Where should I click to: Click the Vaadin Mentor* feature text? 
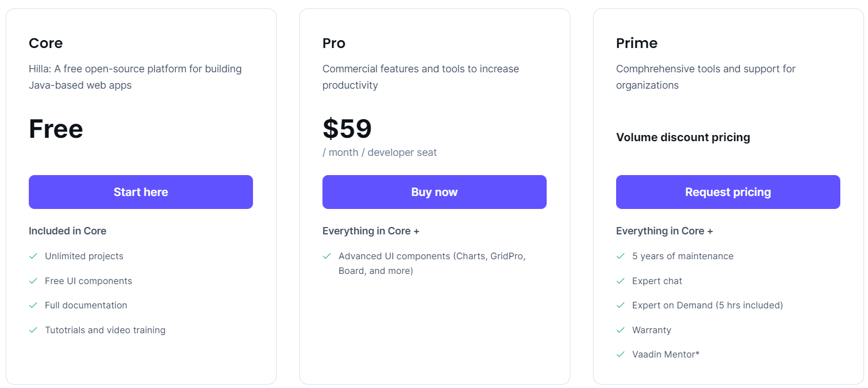pos(666,355)
